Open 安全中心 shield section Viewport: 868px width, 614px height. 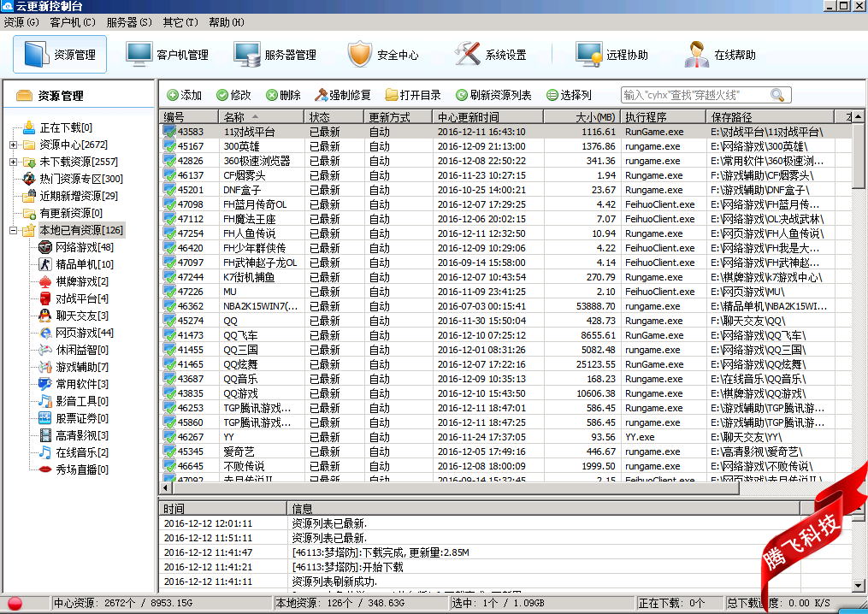coord(382,54)
